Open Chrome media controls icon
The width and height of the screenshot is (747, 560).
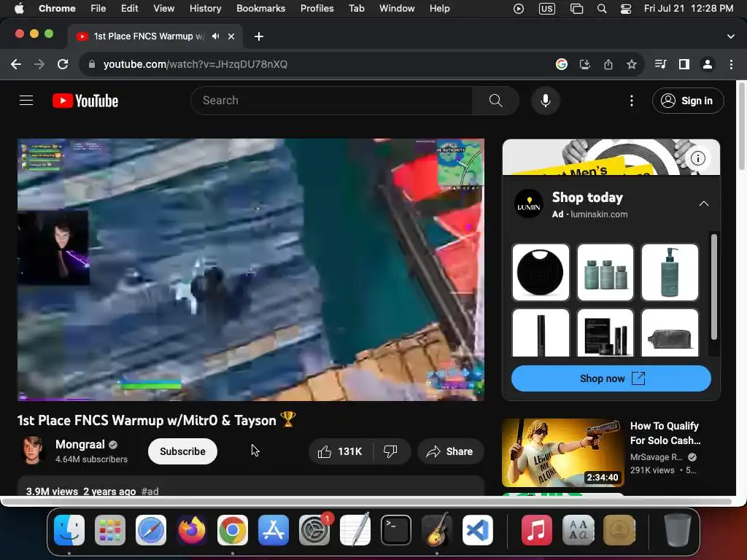[x=660, y=64]
